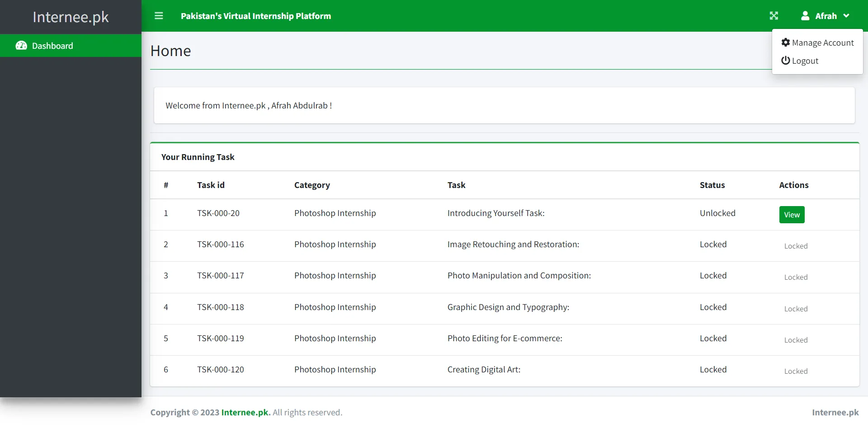The image size is (868, 428).
Task: Click the Task id column header
Action: click(x=211, y=185)
